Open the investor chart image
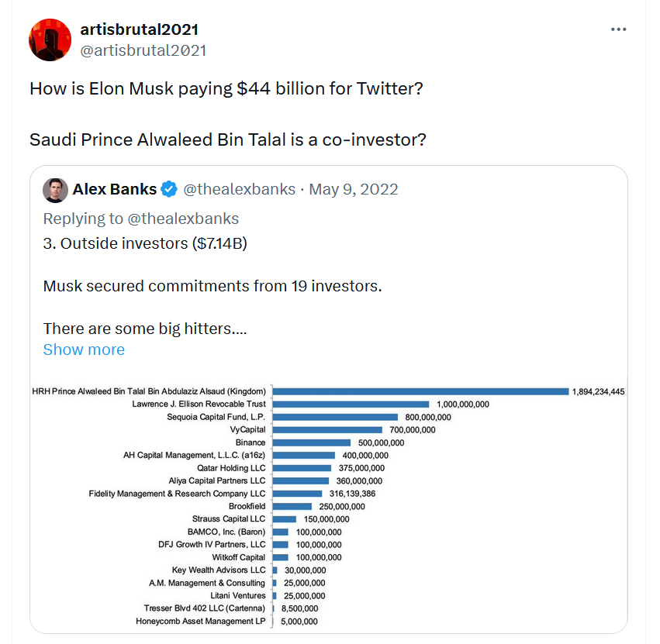 tap(328, 506)
